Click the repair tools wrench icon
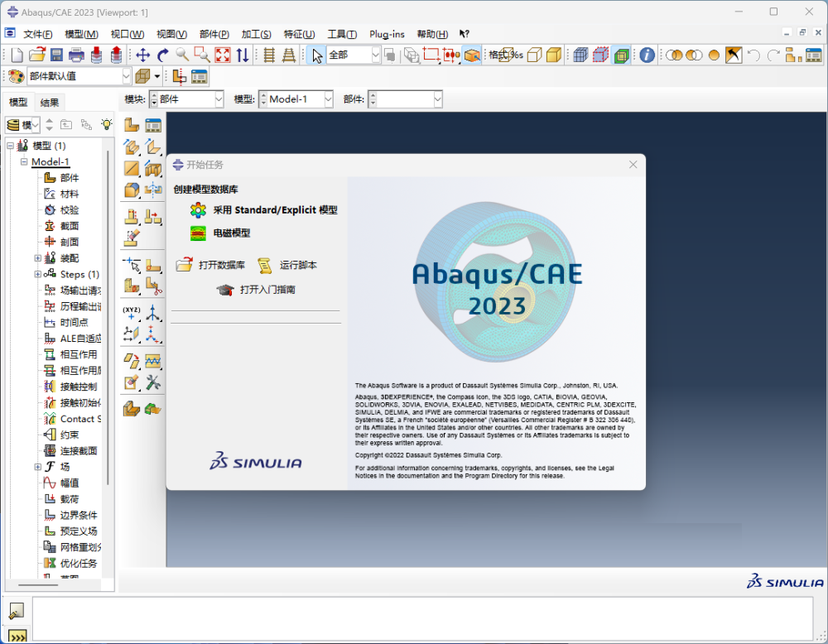The image size is (828, 644). [153, 382]
